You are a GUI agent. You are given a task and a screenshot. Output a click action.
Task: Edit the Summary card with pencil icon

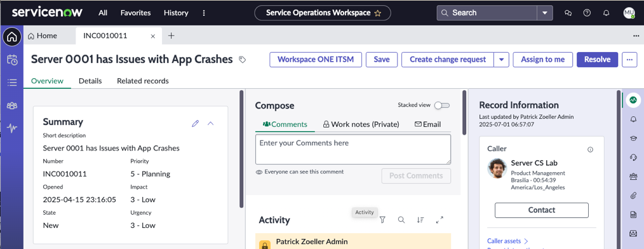click(x=196, y=123)
